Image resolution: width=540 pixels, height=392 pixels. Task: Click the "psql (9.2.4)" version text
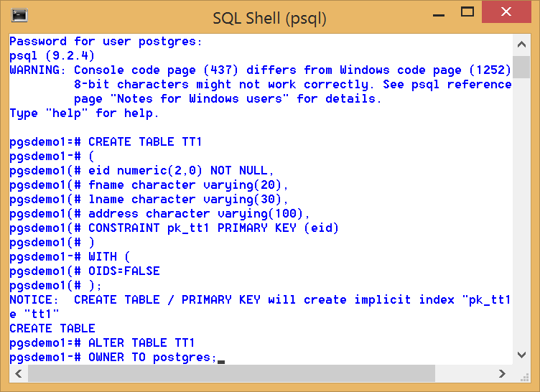(52, 56)
